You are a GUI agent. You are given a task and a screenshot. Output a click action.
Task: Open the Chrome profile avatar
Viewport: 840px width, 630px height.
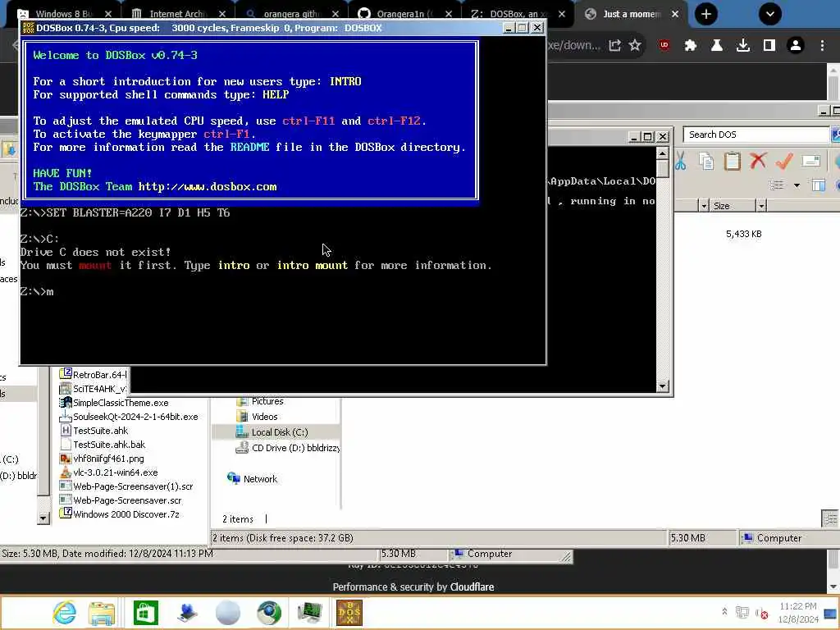[x=796, y=46]
